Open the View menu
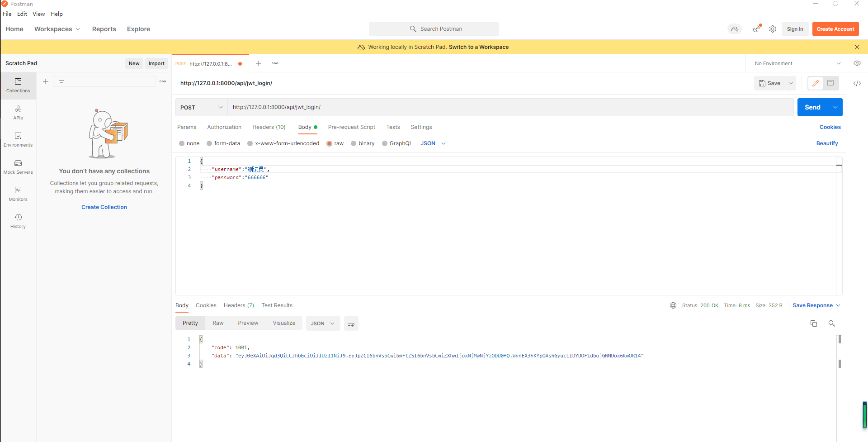Image resolution: width=868 pixels, height=442 pixels. pos(38,14)
